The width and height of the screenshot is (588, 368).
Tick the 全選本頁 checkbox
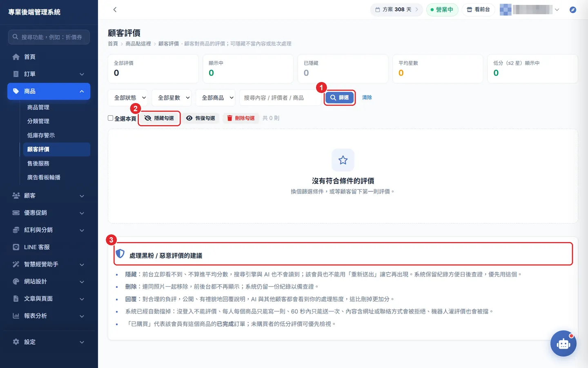coord(110,118)
